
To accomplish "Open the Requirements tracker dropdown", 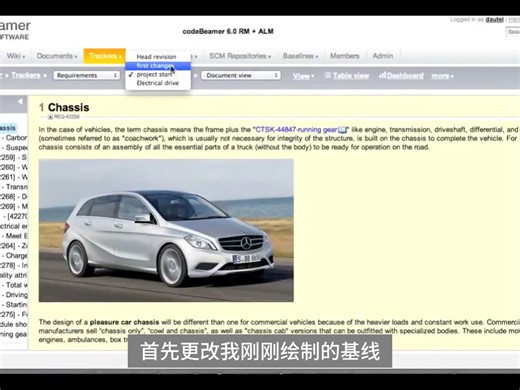I will click(86, 75).
